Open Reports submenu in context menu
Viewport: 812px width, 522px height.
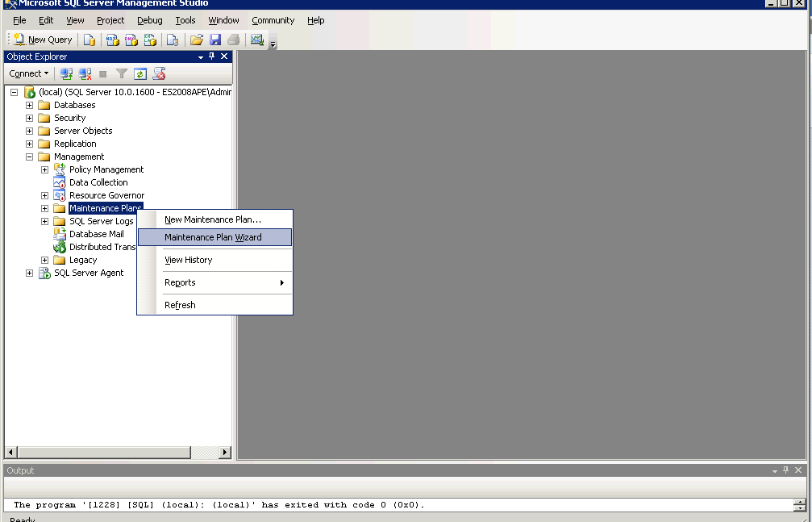coord(215,282)
